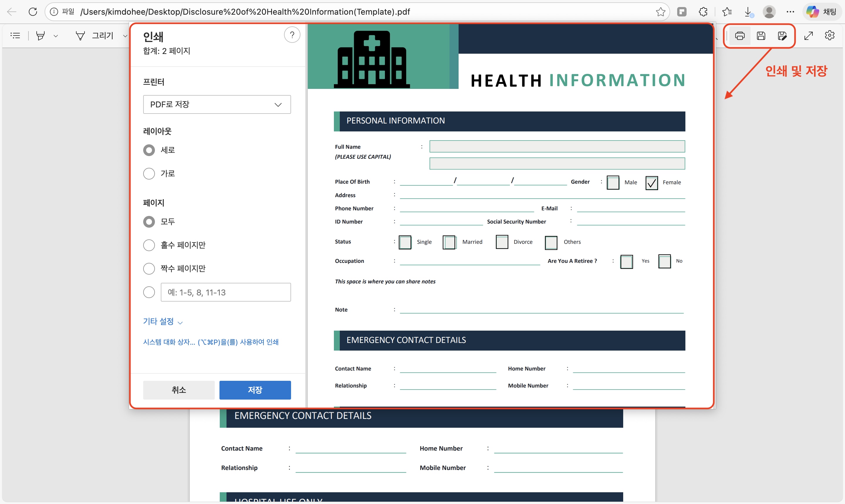Image resolution: width=845 pixels, height=504 pixels.
Task: Click the 취소 cancel button
Action: coord(179,390)
